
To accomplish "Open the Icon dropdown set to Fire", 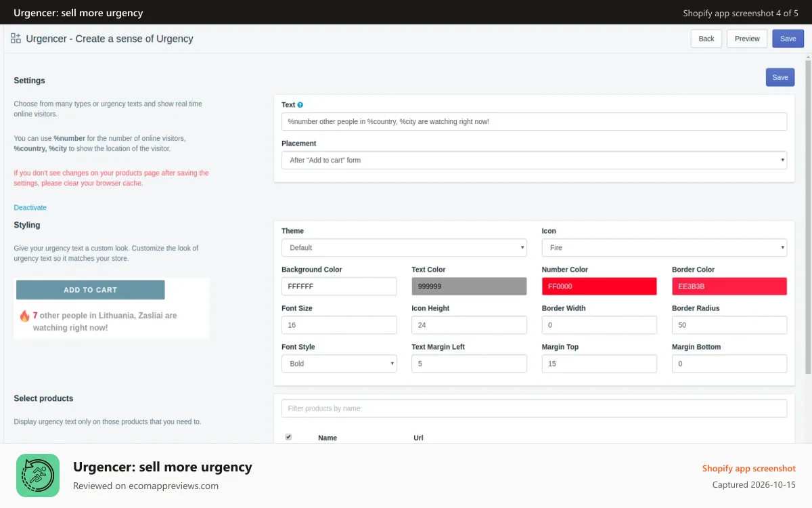I will click(664, 248).
